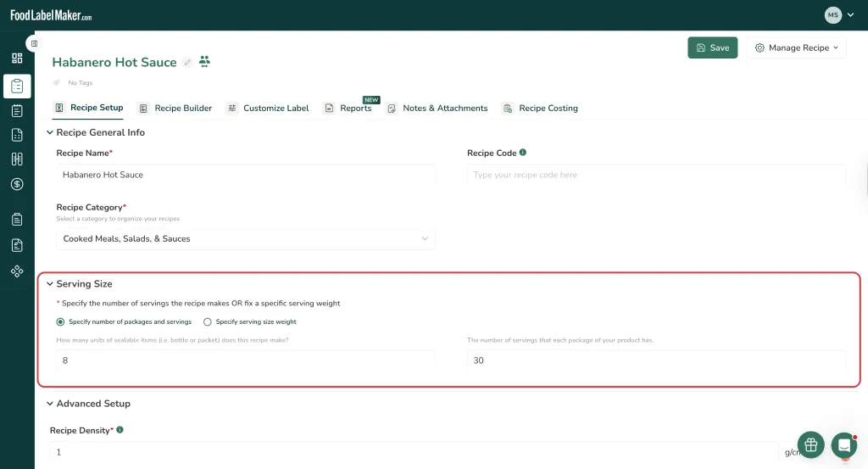Switch to the Recipe Costing tab
Image resolution: width=868 pixels, height=469 pixels.
(x=540, y=109)
